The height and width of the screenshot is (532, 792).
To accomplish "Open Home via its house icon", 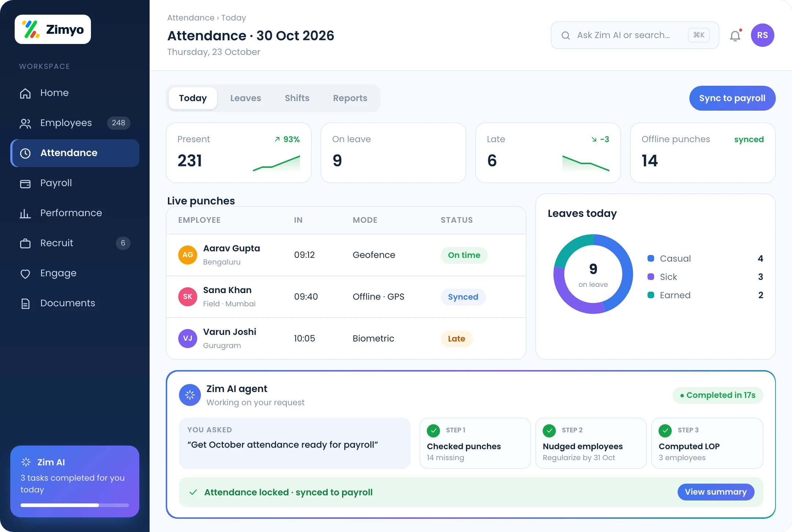I will tap(25, 93).
